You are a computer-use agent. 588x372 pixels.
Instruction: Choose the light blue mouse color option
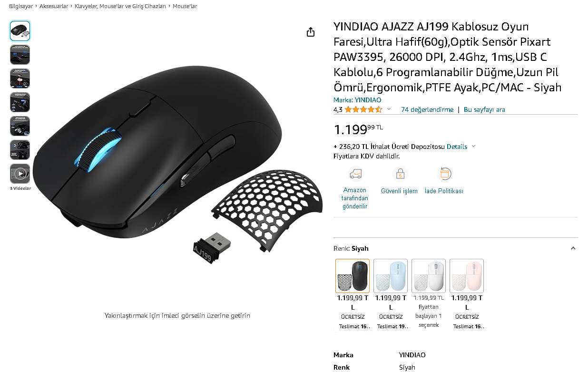tap(391, 276)
